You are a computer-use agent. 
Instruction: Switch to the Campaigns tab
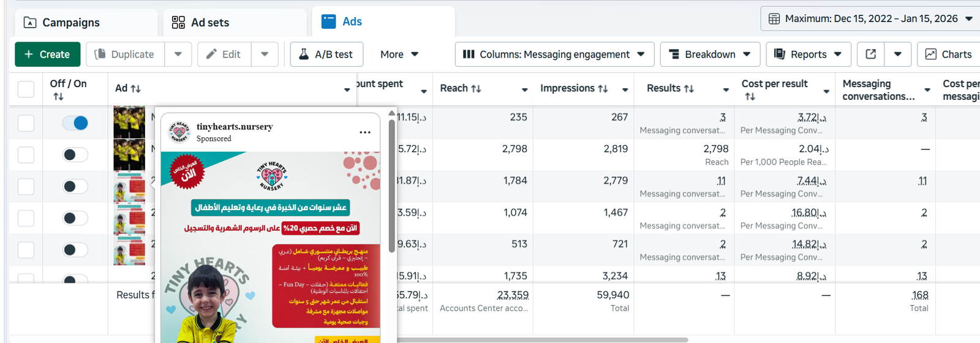86,23
